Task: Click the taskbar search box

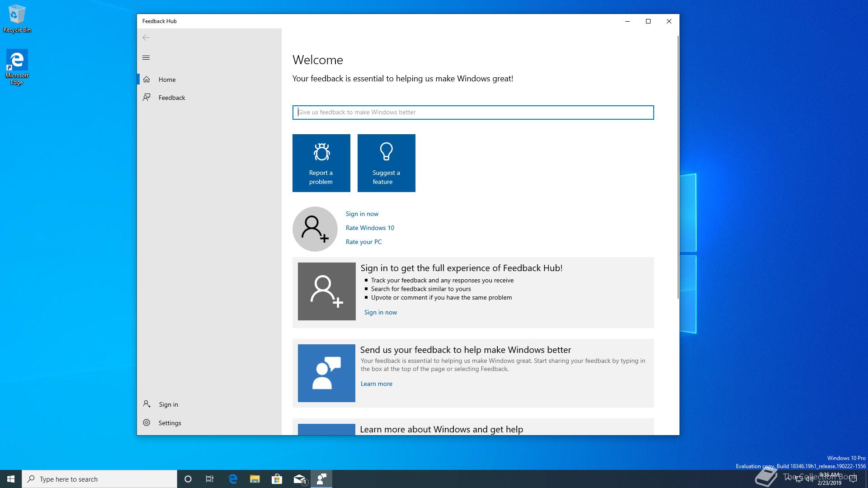Action: pyautogui.click(x=99, y=479)
